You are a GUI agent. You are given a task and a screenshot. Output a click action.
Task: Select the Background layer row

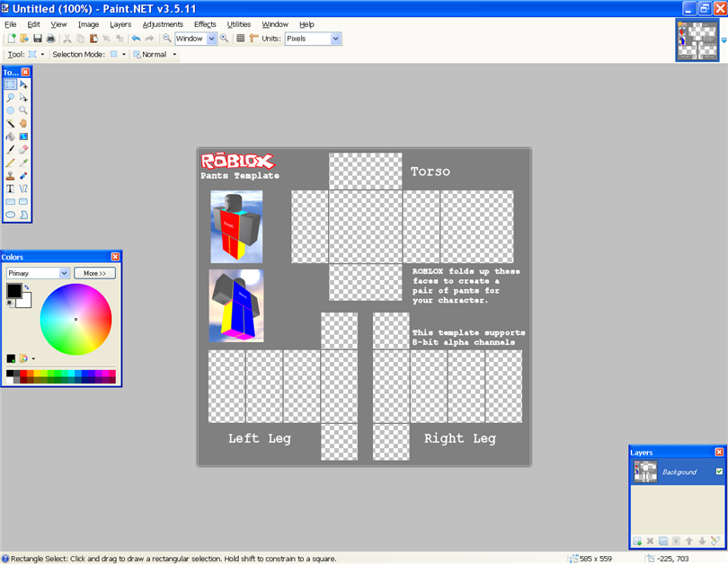[678, 471]
